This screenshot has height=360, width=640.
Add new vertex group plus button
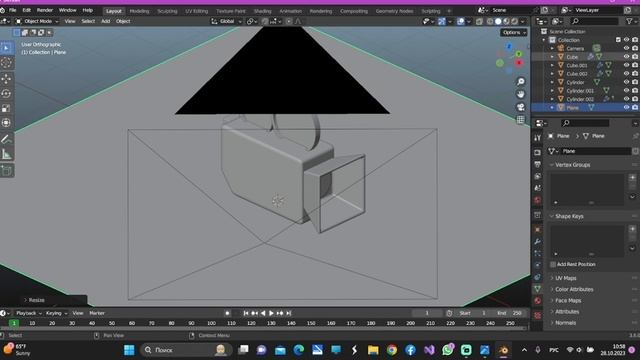coord(632,178)
